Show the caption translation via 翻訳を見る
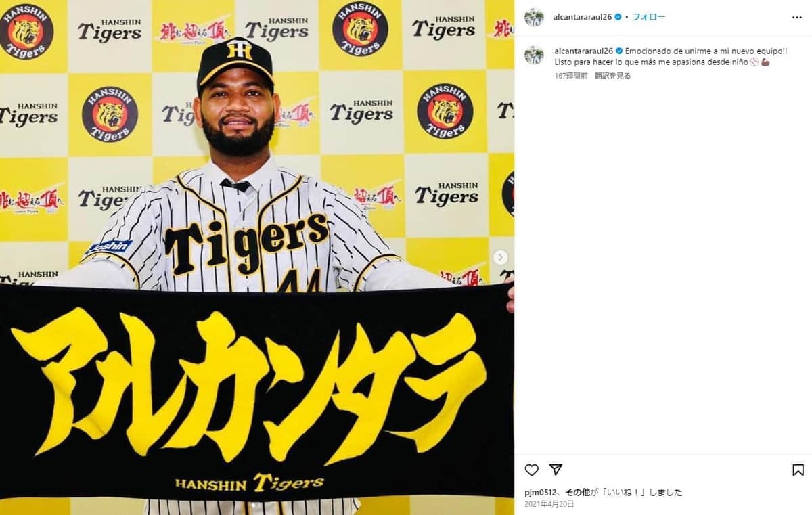812x515 pixels. [x=613, y=76]
